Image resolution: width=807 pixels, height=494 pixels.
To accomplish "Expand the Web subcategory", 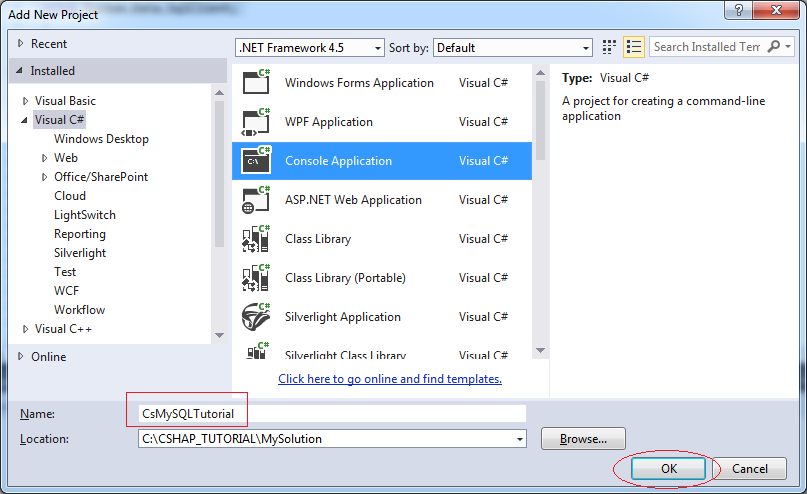I will pos(44,158).
